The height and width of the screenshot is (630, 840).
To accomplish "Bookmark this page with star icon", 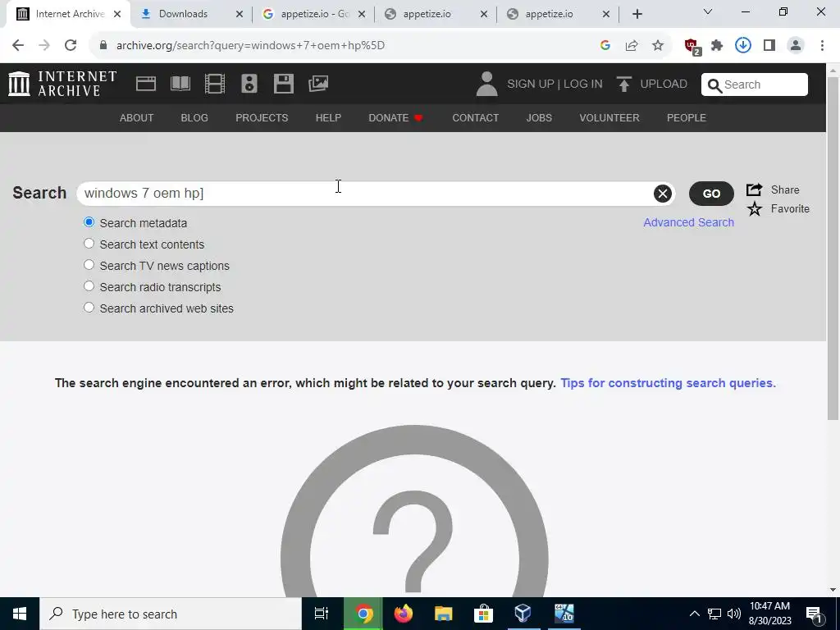I will pyautogui.click(x=658, y=46).
